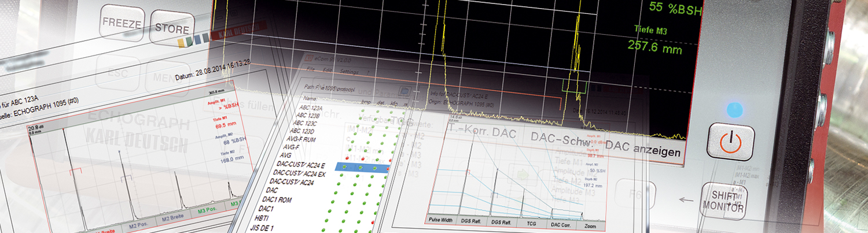868x233 pixels.
Task: Click the '55 %BSH' amplitude reading
Action: [x=674, y=8]
